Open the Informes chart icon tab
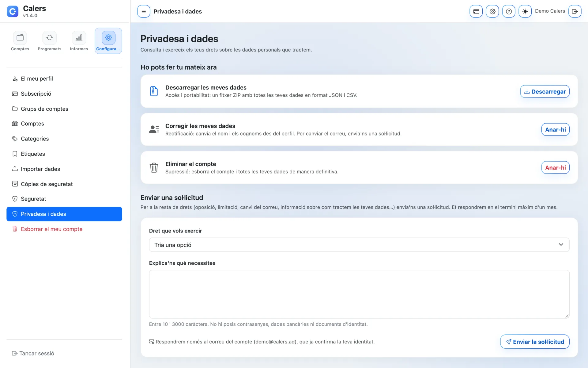Screen dimensions: 588x368 click(79, 41)
